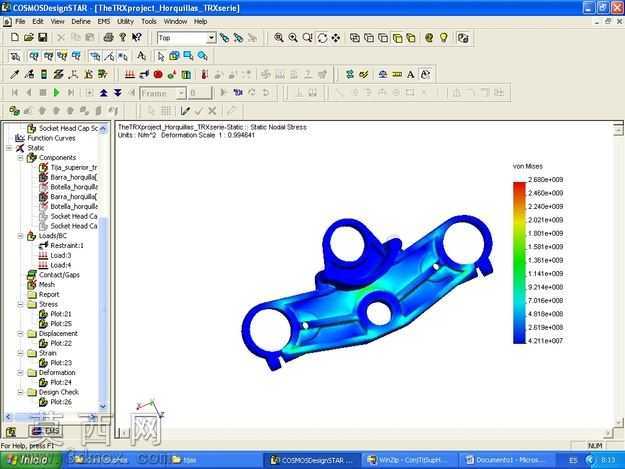
Task: Select Plot:24 under Deformation
Action: [x=61, y=382]
